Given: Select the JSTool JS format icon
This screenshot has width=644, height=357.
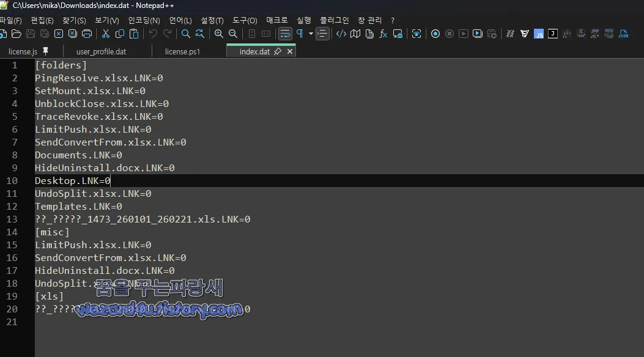Looking at the screenshot, I should (539, 34).
